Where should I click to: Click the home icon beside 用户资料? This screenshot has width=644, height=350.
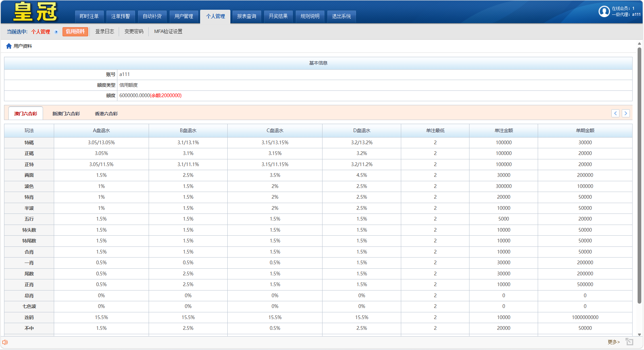coord(9,46)
